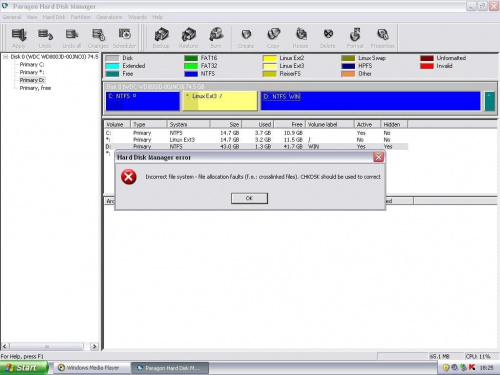Image resolution: width=500 pixels, height=375 pixels.
Task: Click the NTFS blue legend swatch
Action: pyautogui.click(x=191, y=74)
